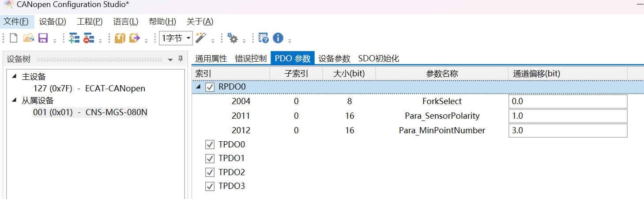
Task: Click the 参数名称 column header
Action: [442, 74]
